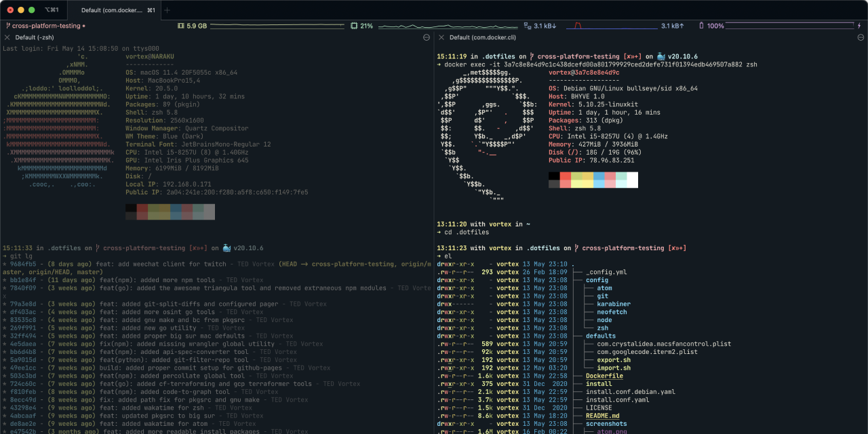Click the Last login line in the zsh pane
The image size is (868, 434).
point(81,49)
